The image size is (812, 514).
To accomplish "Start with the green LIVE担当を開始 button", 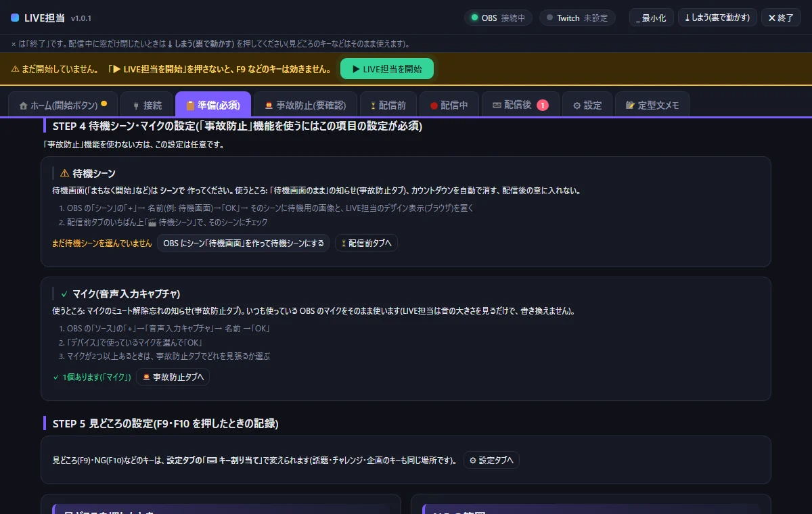I will pos(387,69).
